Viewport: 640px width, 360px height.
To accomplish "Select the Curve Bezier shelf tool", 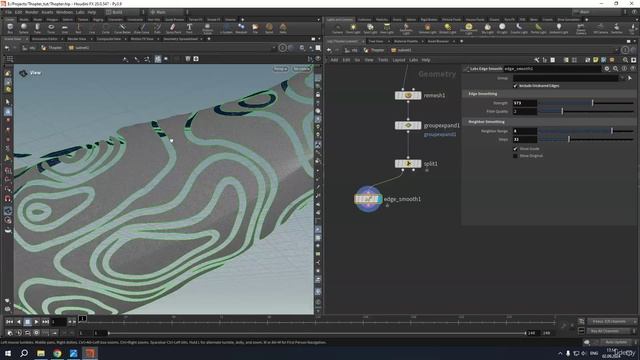I will (x=122, y=28).
